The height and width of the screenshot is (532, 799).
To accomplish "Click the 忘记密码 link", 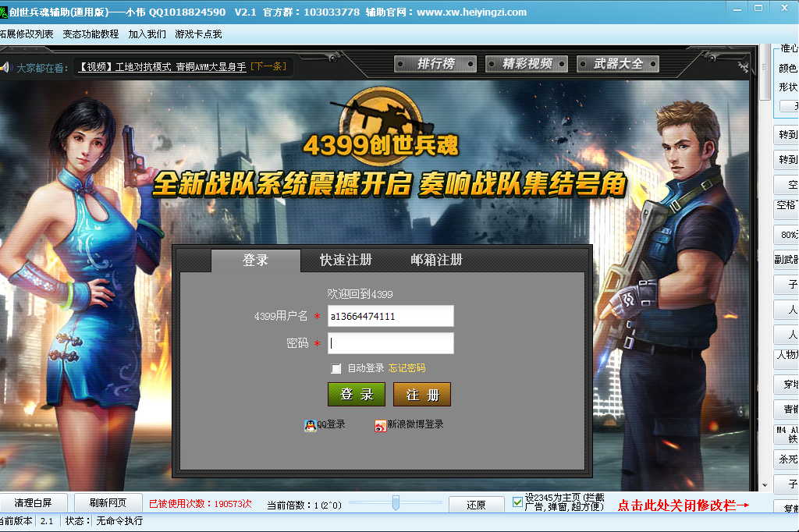I will pyautogui.click(x=407, y=368).
